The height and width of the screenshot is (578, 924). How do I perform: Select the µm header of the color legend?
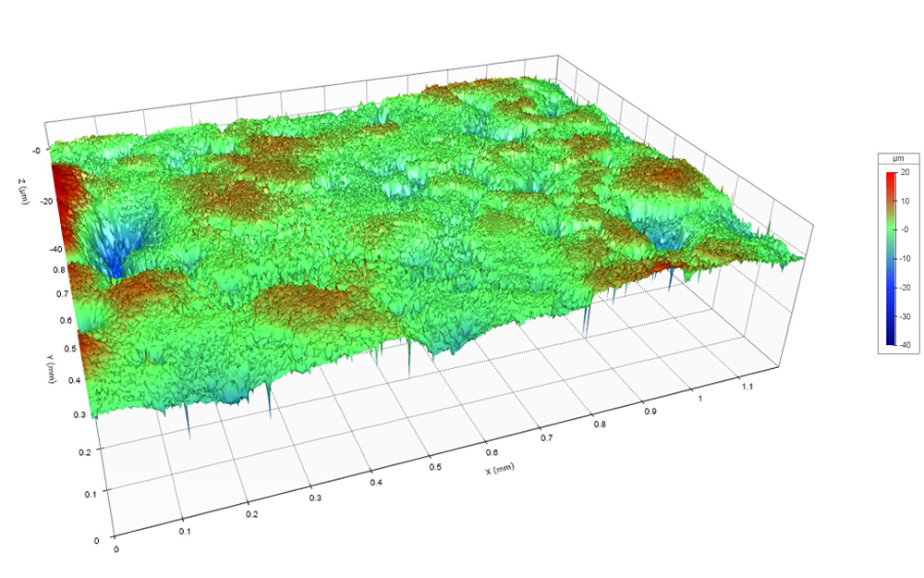[x=898, y=159]
